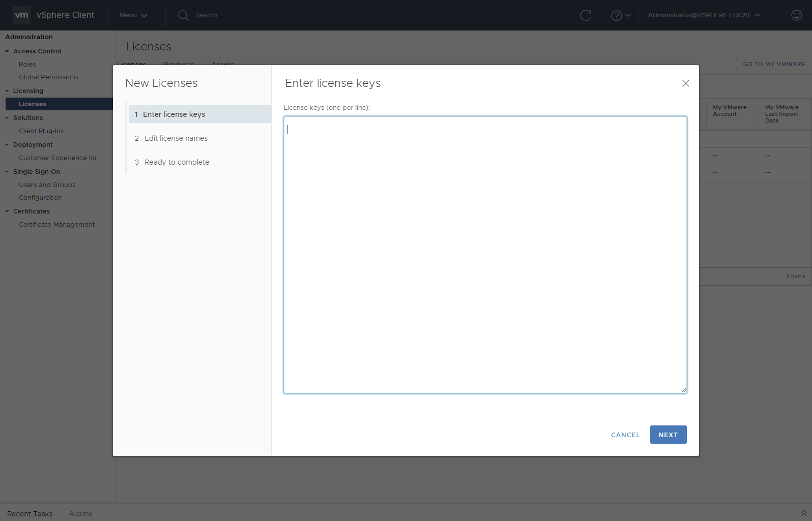Expand the Recent Tasks panel arrows

coord(803,513)
